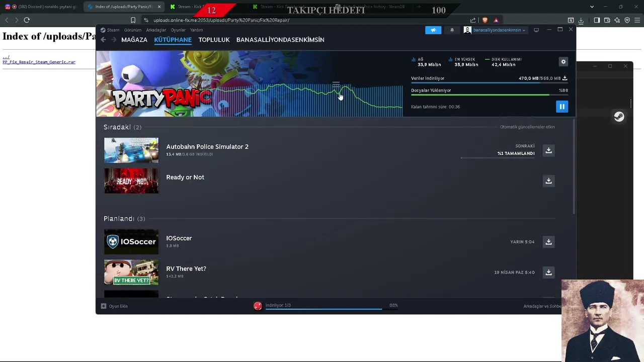The height and width of the screenshot is (362, 644).
Task: Click Brave VPN shield icon in toolbar
Action: [627, 20]
